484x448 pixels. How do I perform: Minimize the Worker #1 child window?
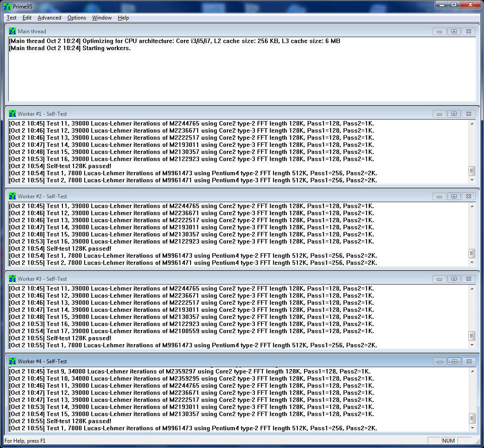point(440,114)
